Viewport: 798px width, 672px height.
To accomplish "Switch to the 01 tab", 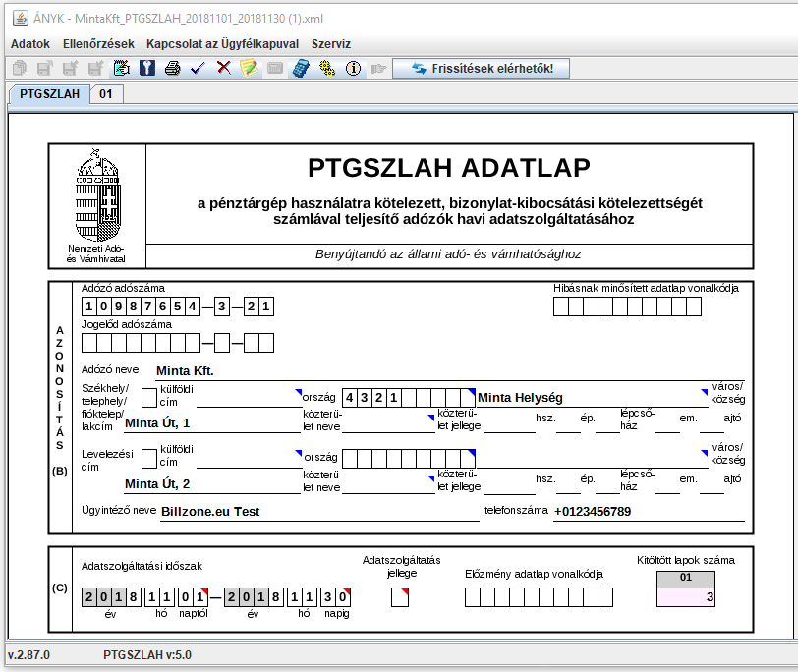I will (106, 94).
